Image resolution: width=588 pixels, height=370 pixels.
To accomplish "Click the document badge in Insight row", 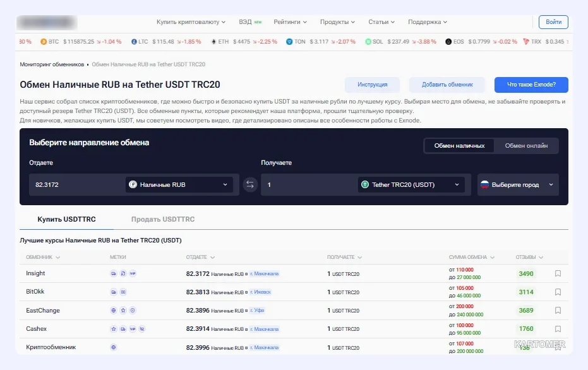I will [x=123, y=273].
